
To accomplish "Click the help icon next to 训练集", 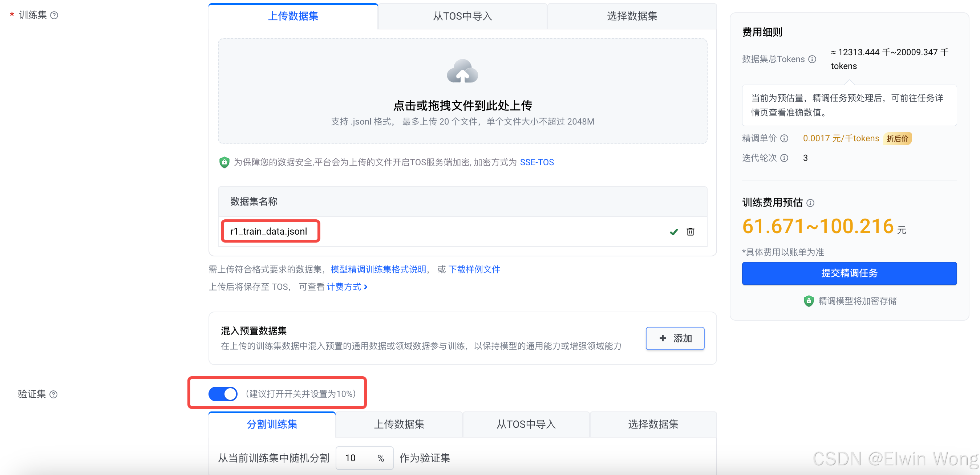I will coord(54,15).
